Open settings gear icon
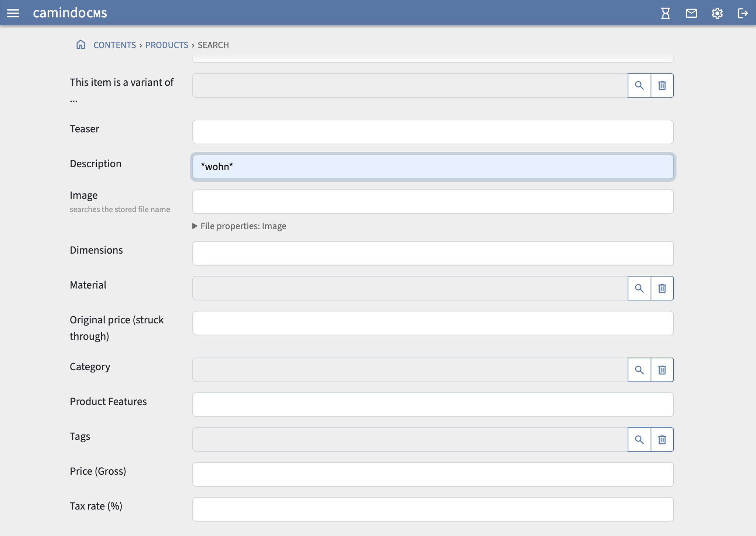 [x=717, y=13]
